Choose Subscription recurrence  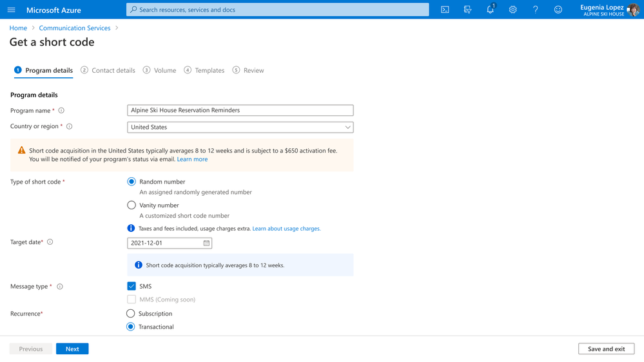(x=131, y=314)
